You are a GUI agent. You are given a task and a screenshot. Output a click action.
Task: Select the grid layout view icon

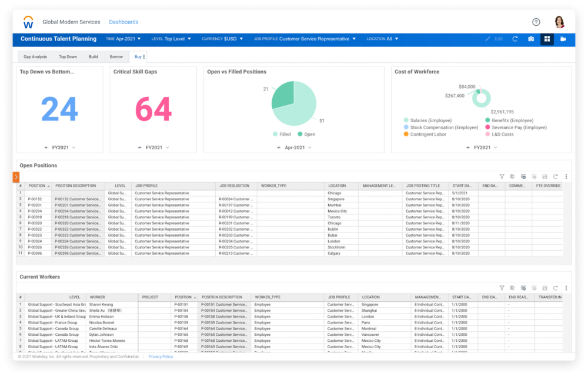[547, 39]
